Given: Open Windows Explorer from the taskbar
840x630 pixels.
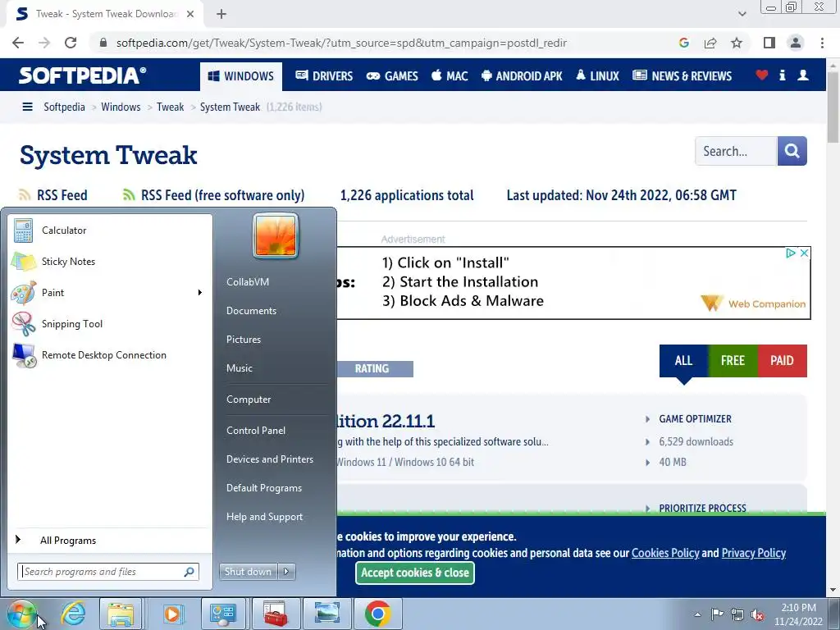Looking at the screenshot, I should click(121, 614).
